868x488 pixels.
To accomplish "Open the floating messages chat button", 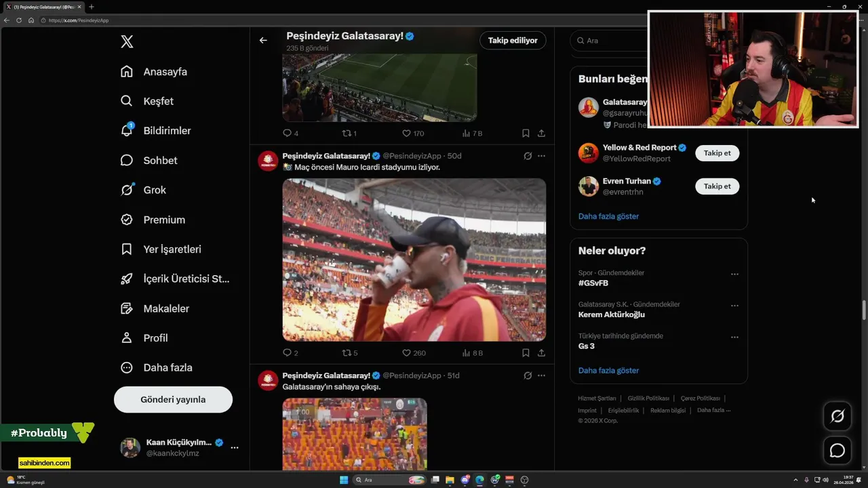I will 837,450.
